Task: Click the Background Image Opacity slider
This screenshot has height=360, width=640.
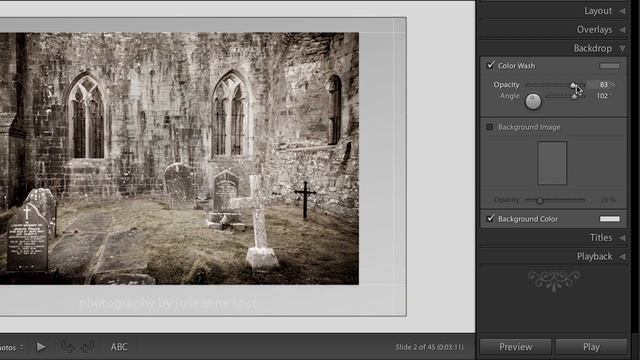Action: click(555, 200)
